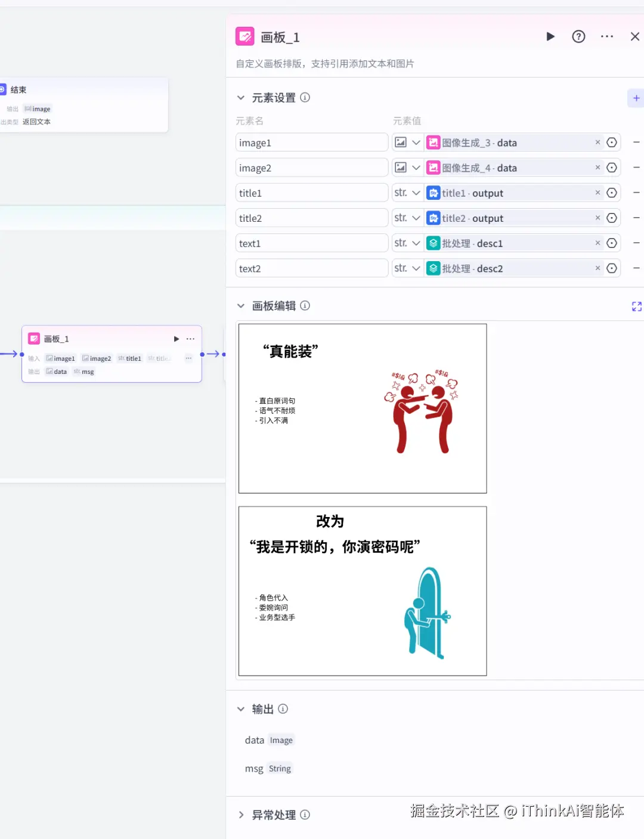Click the fullscreen expand icon beside 画板编辑
Image resolution: width=644 pixels, height=839 pixels.
pyautogui.click(x=637, y=306)
